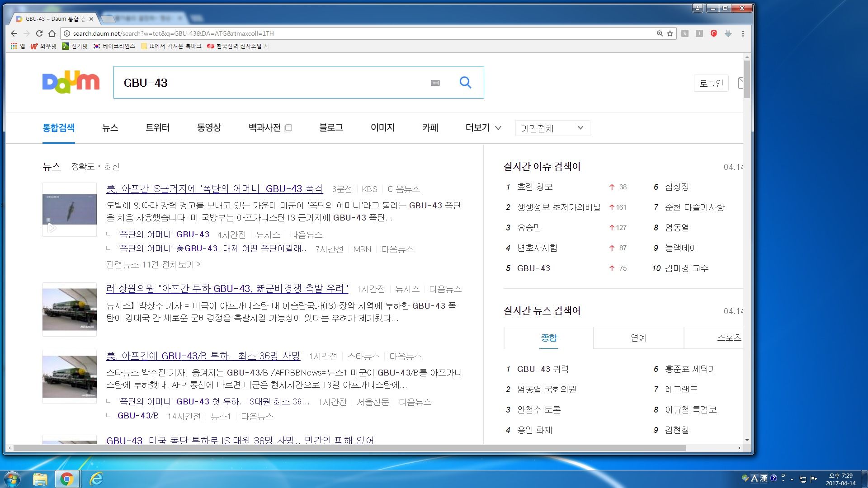
Task: Open the 카페 tab
Action: [430, 128]
